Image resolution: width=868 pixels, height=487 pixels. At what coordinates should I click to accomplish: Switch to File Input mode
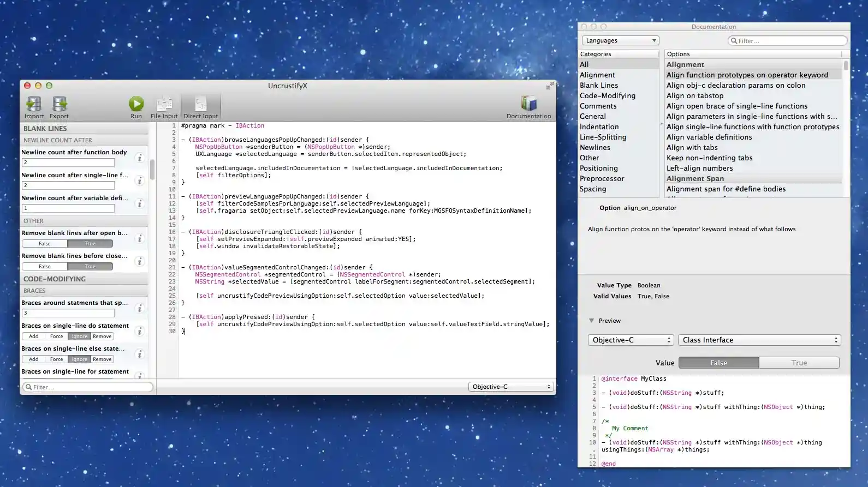tap(164, 107)
